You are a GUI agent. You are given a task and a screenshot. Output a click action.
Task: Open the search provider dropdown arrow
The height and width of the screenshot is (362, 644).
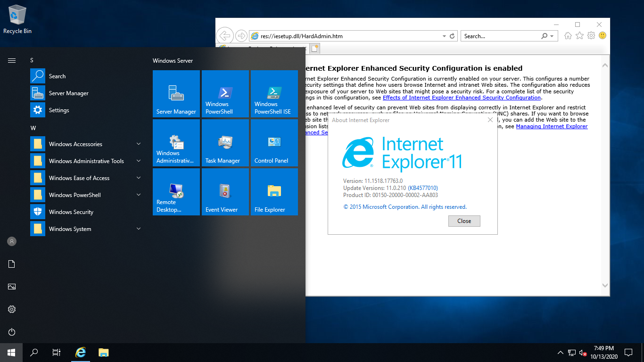click(552, 36)
